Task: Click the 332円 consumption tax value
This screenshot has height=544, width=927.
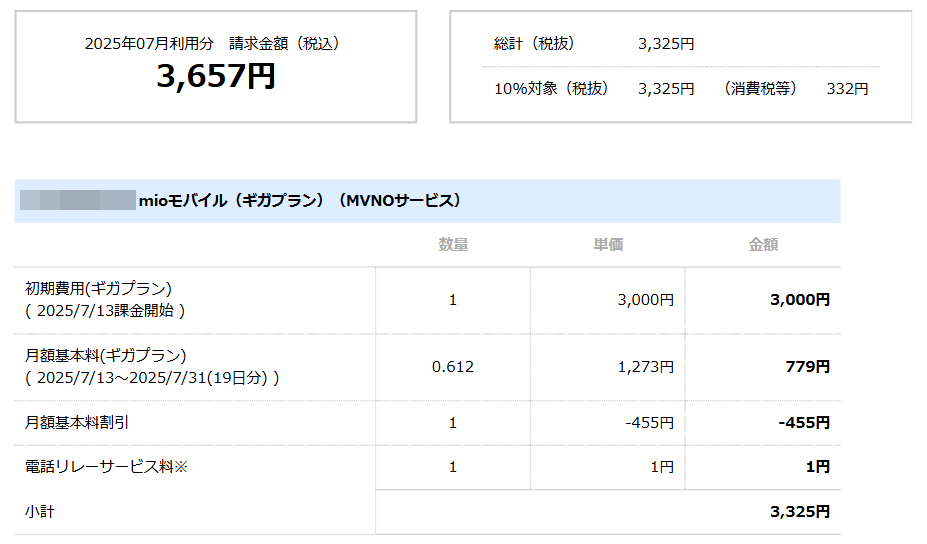Action: pyautogui.click(x=847, y=88)
